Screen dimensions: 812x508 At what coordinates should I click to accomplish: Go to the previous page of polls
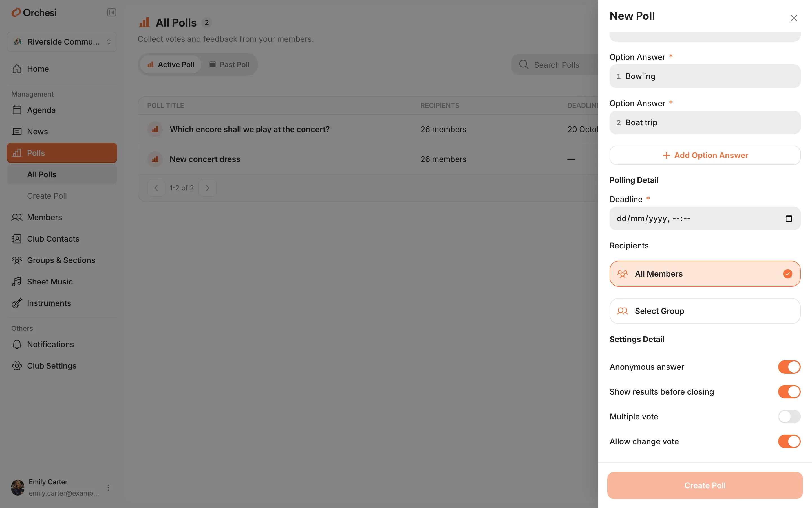point(156,188)
